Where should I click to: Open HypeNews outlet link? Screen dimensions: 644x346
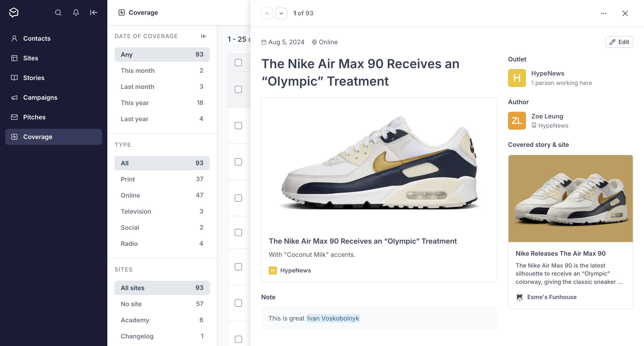(x=547, y=74)
